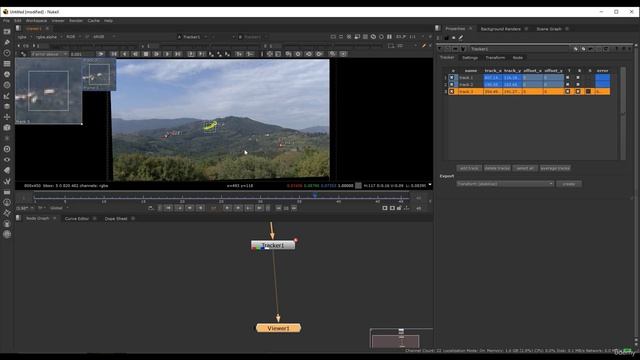Switch to the Transform tab in Tracker1

click(x=495, y=58)
